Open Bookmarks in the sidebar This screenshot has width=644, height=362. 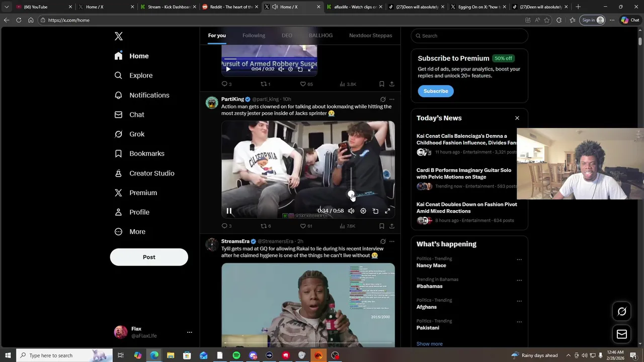pos(139,153)
